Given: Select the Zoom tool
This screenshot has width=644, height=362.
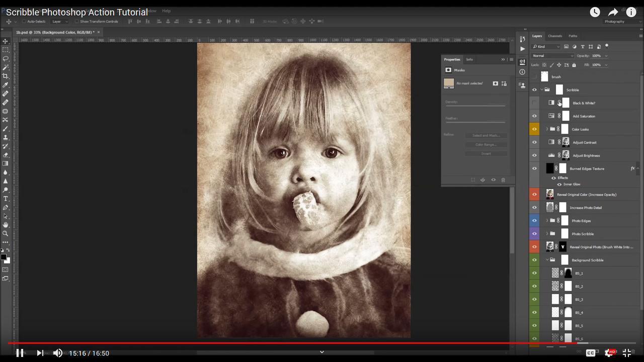Looking at the screenshot, I should click(6, 234).
